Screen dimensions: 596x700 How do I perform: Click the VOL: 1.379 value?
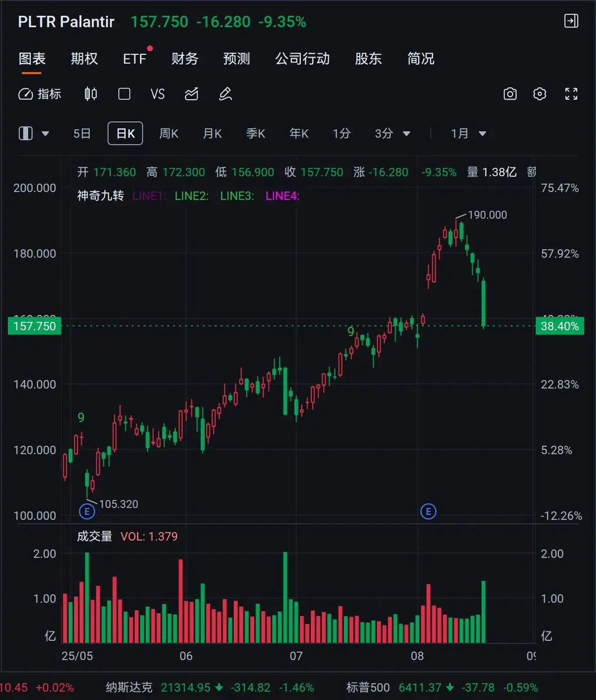(149, 536)
